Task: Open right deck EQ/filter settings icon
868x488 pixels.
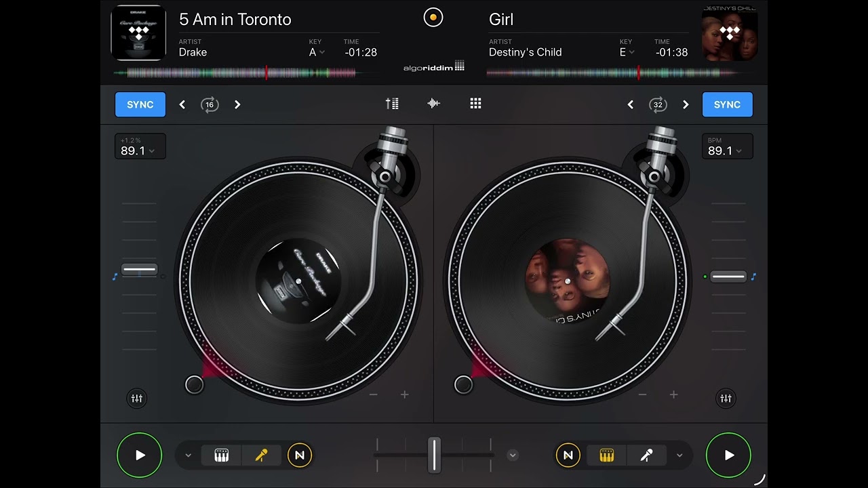Action: click(x=726, y=399)
